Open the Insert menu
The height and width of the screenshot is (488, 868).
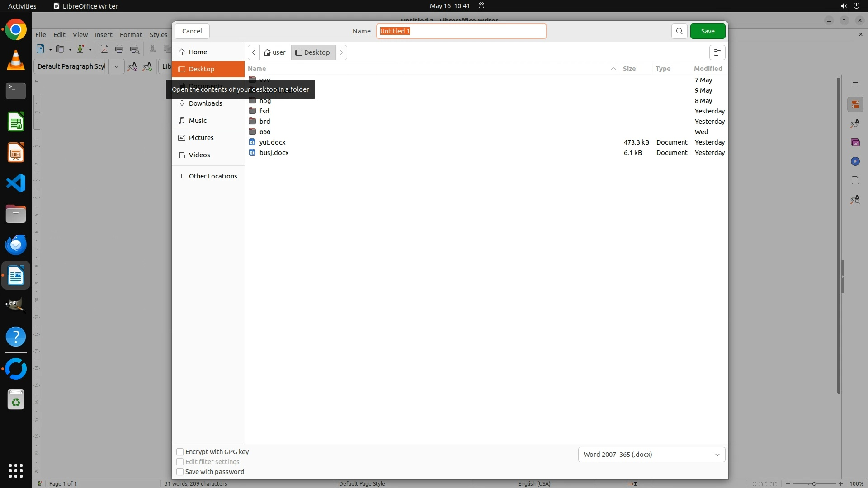103,35
